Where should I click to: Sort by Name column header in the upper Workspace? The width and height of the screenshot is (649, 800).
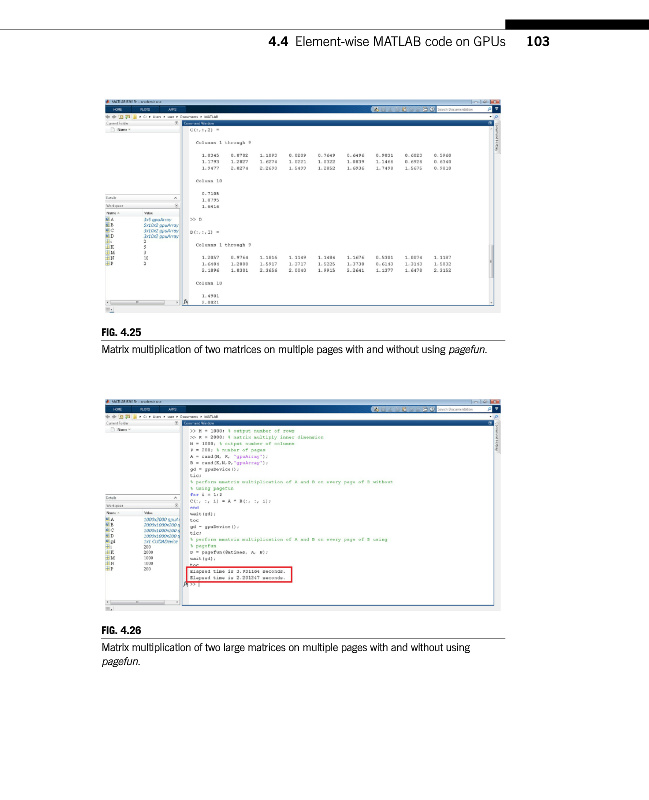(x=112, y=212)
